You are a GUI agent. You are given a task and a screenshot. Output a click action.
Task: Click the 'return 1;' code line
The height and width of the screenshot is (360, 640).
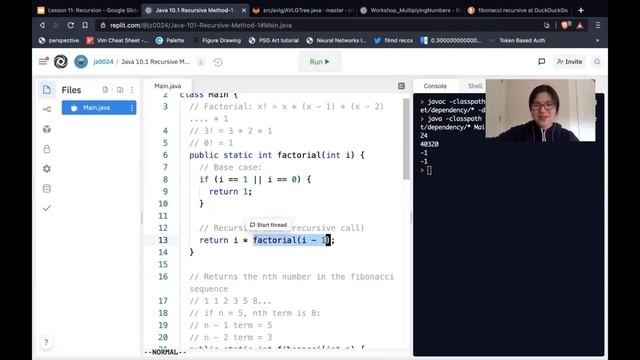[231, 191]
